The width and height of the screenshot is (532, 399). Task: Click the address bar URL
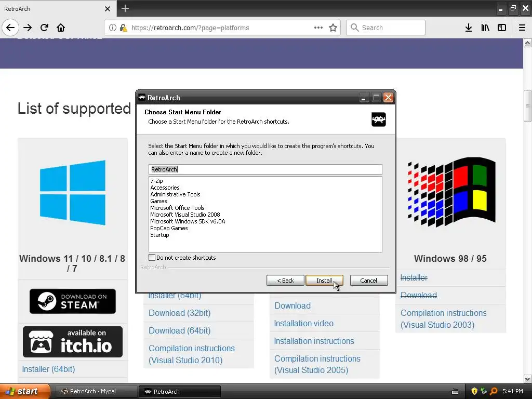[190, 28]
